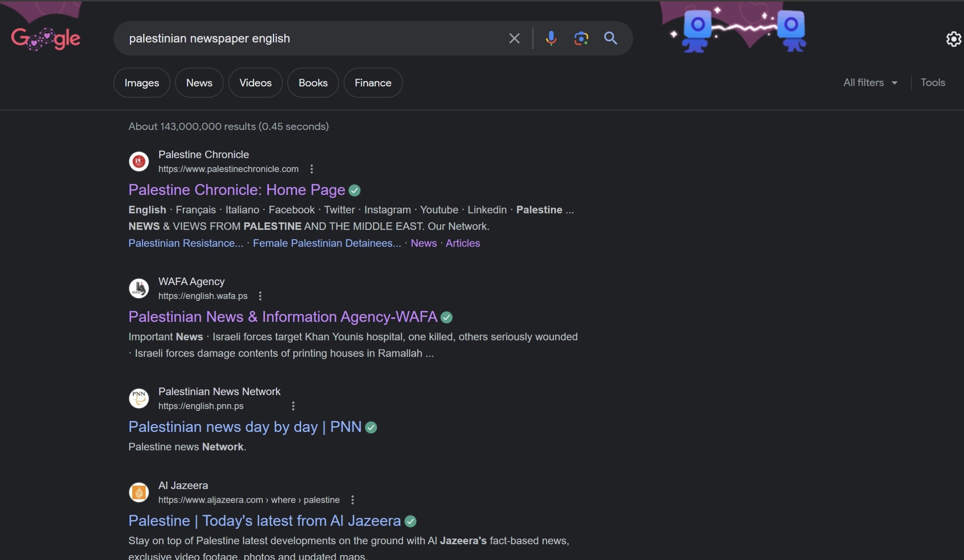Viewport: 964px width, 560px height.
Task: Open the settings gear icon
Action: 953,39
